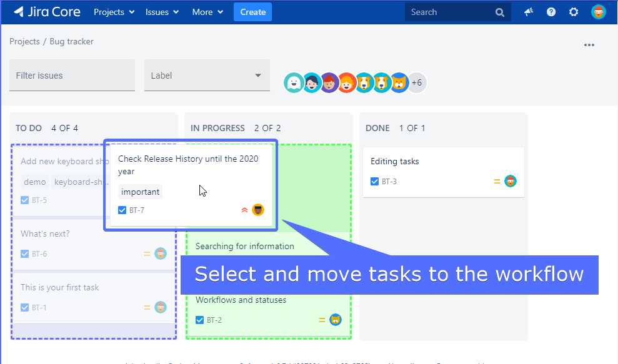Open the Issues menu

[x=162, y=12]
